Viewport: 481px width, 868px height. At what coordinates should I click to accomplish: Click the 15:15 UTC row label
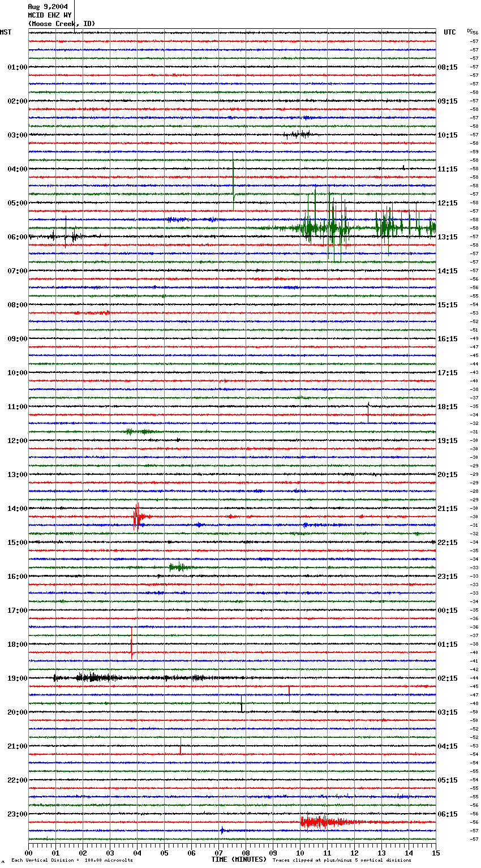click(448, 305)
